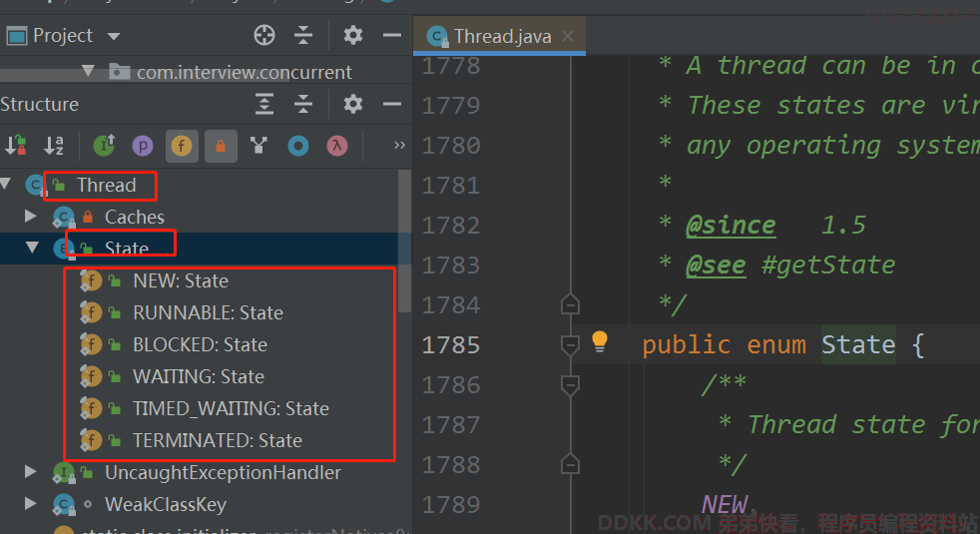Fold the Javadoc comment at line 1786

[x=570, y=384]
